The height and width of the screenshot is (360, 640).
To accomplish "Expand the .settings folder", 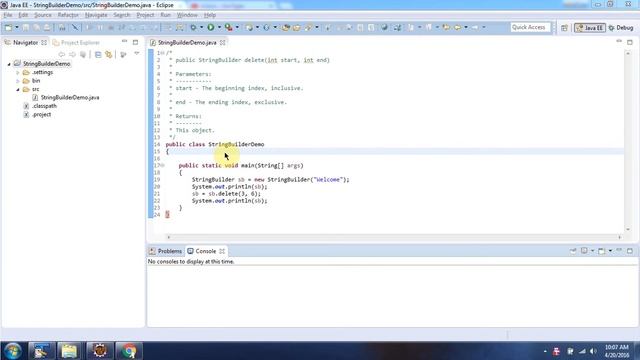I will pos(18,73).
